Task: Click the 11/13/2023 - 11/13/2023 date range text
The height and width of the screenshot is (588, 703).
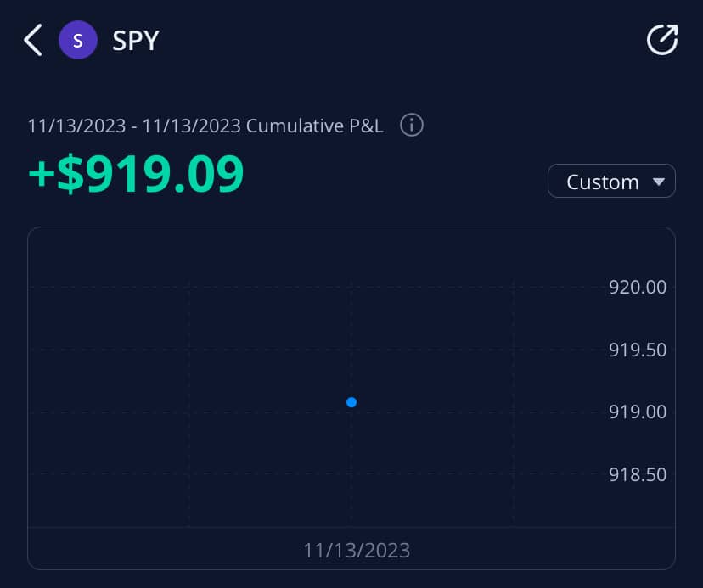Action: pyautogui.click(x=134, y=126)
